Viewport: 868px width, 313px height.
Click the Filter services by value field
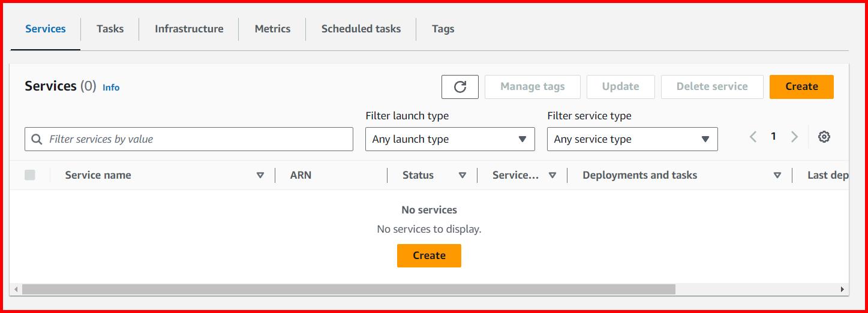point(189,139)
